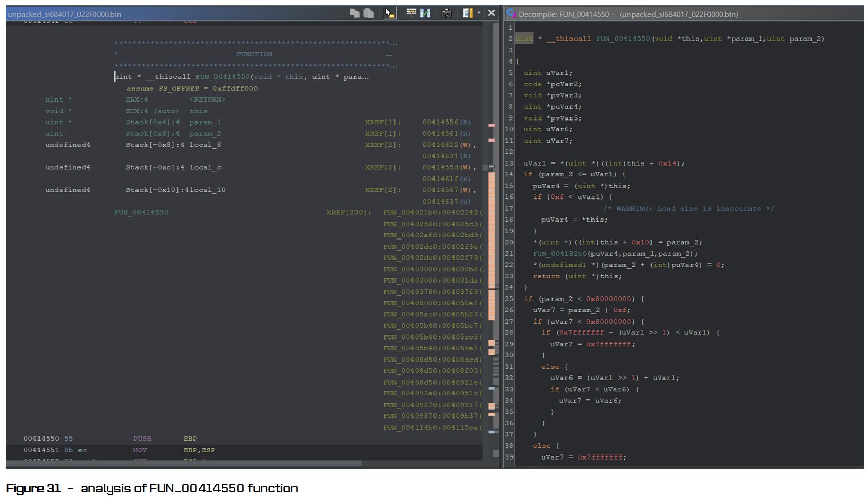The image size is (868, 498).
Task: Click 'return (uint *)this;' on line 23
Action: point(577,276)
